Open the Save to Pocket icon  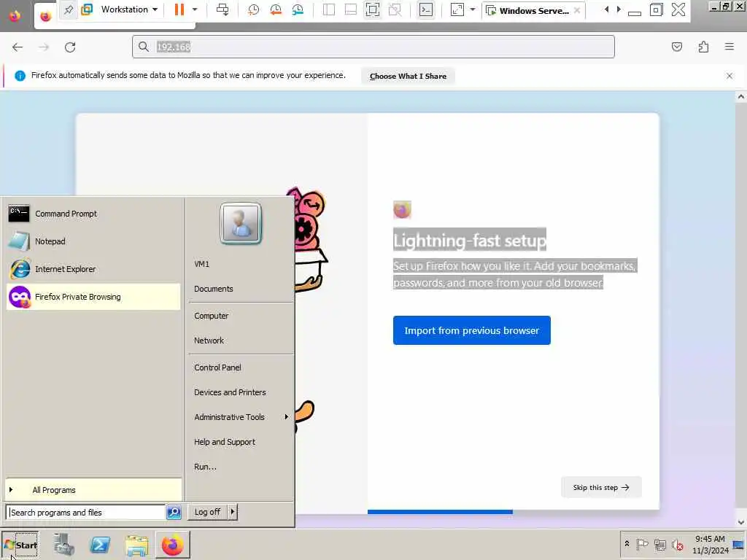point(677,47)
